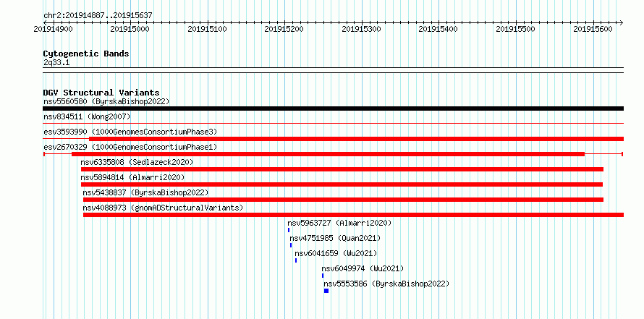Click the blue nsv6049974 variant marker

[x=323, y=276]
